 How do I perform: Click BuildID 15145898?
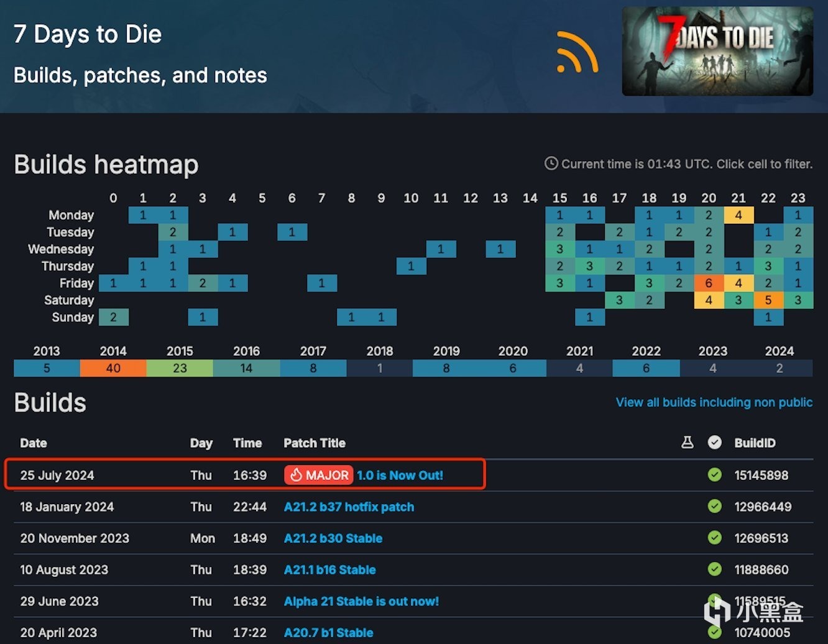pos(761,476)
